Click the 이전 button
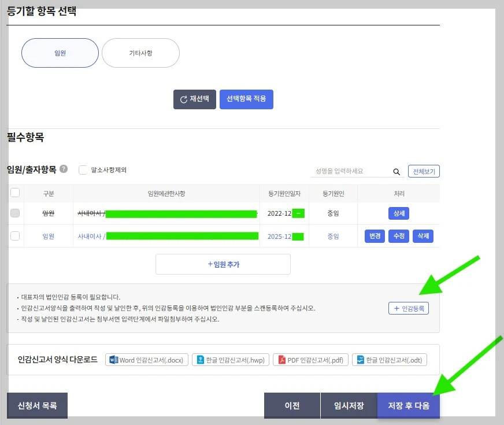Screen dimensions: 504x425 point(292,406)
